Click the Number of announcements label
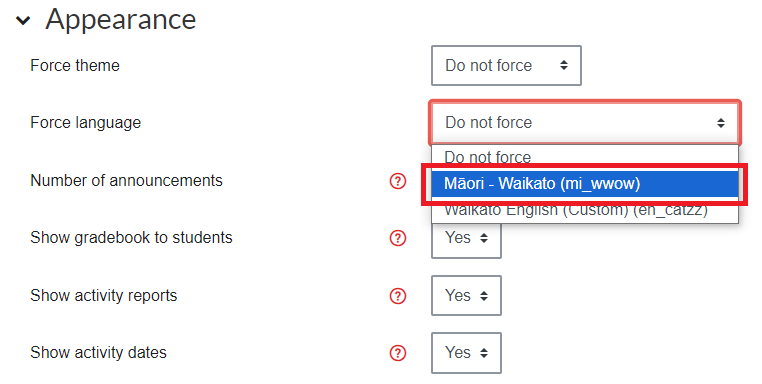 click(126, 181)
